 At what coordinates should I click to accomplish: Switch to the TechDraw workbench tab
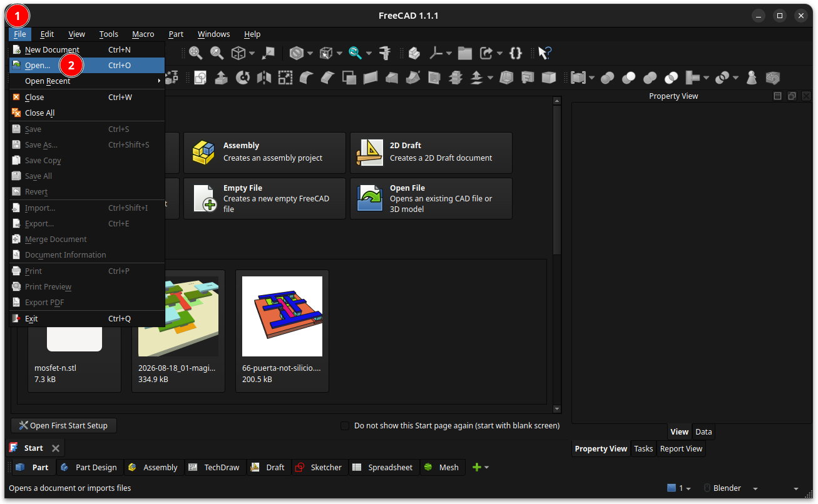[x=215, y=468]
